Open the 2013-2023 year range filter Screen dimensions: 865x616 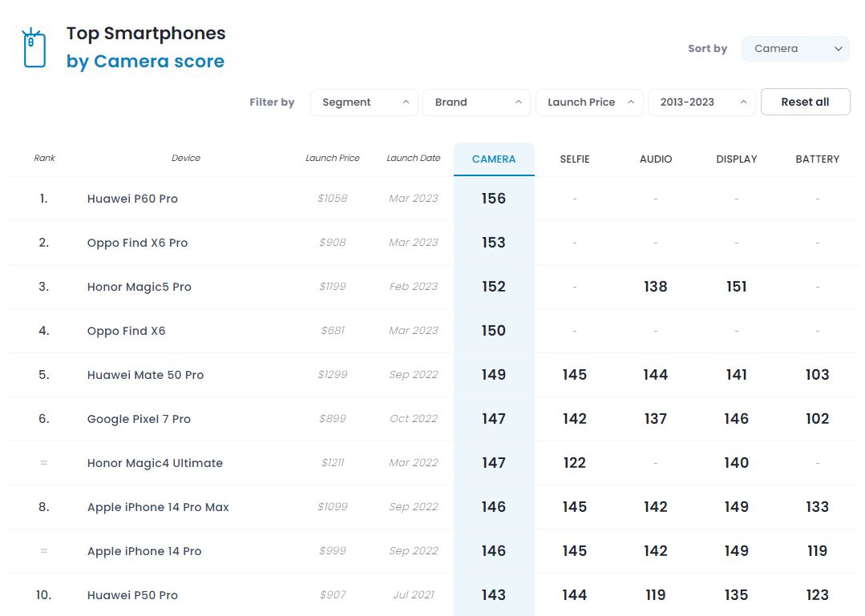pos(701,103)
